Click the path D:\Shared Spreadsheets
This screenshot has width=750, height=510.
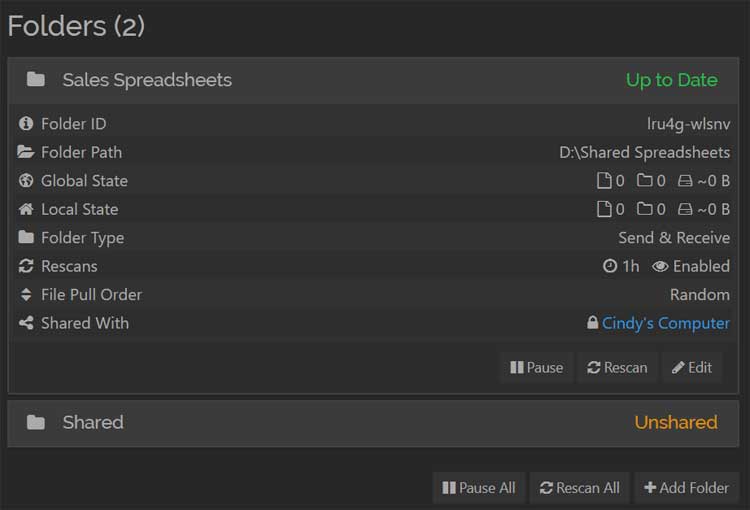[644, 153]
